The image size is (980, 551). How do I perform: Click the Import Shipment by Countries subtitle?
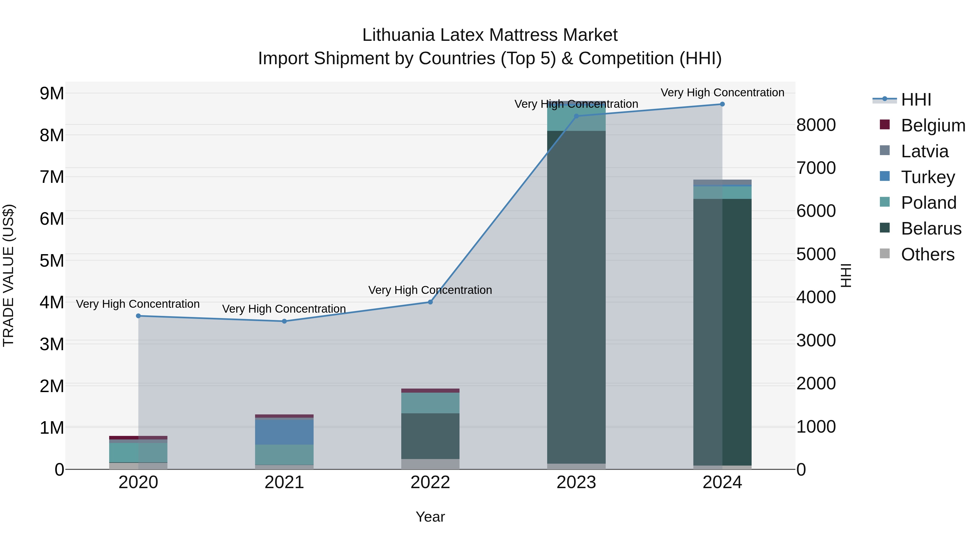[490, 59]
